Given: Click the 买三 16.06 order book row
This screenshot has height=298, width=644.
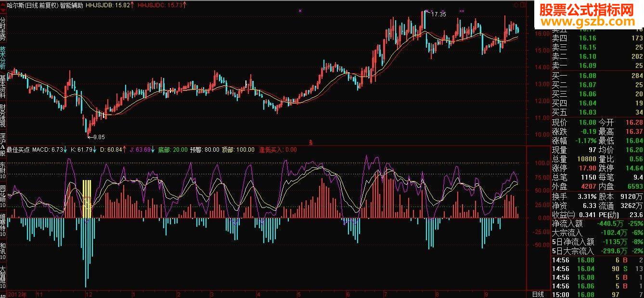Looking at the screenshot, I should pos(597,94).
